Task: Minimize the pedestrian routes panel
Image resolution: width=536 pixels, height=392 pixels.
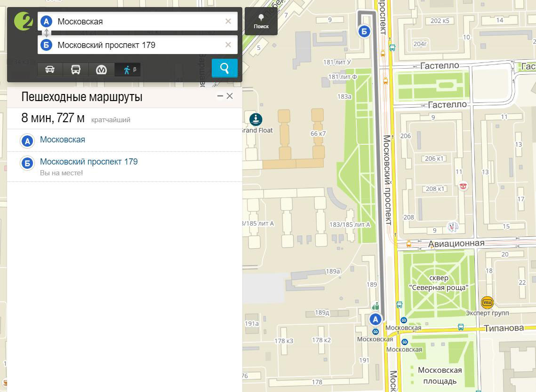Action: pyautogui.click(x=220, y=96)
